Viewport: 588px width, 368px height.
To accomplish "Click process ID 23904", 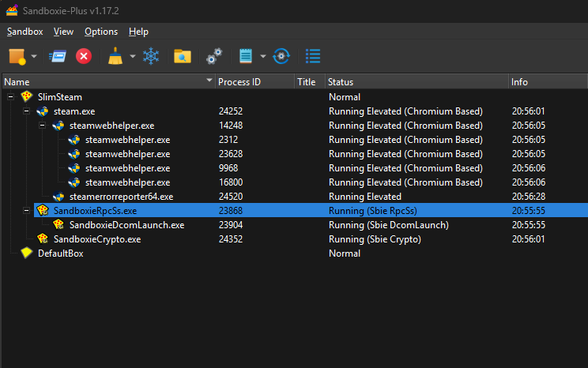I will click(231, 225).
